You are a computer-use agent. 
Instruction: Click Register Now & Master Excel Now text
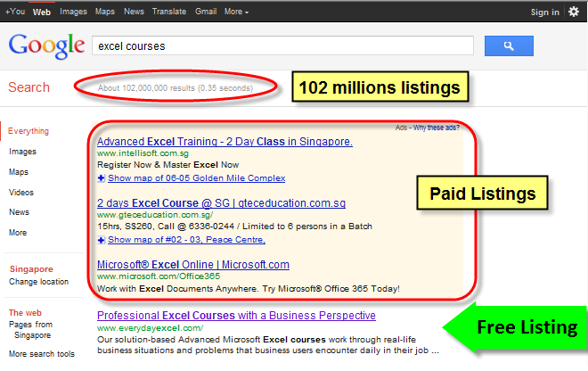tap(168, 165)
